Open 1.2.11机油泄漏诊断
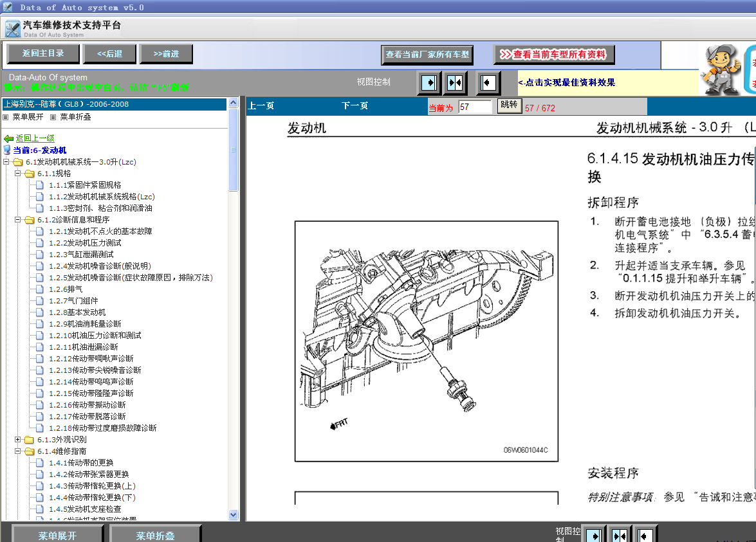Viewport: 756px width, 542px height. pyautogui.click(x=84, y=347)
